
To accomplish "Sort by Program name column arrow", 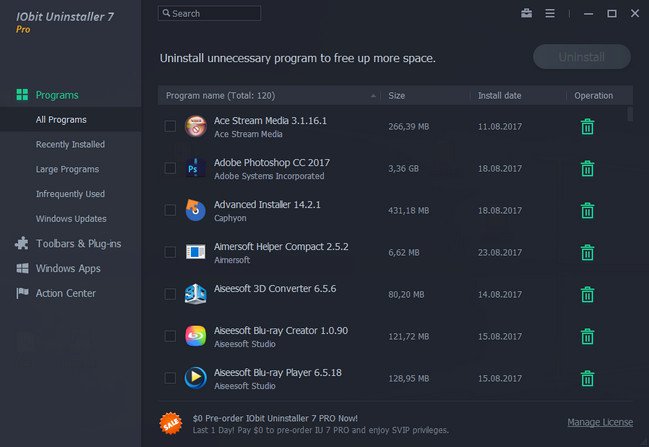I will [373, 96].
